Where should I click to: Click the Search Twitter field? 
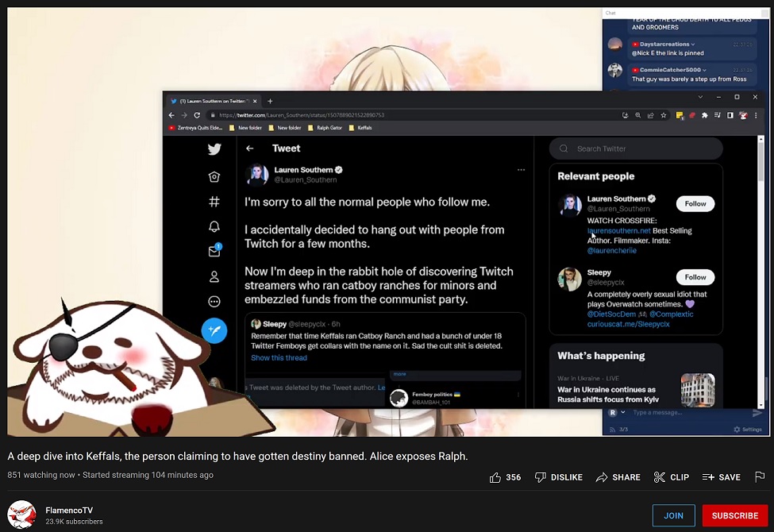[x=636, y=148]
